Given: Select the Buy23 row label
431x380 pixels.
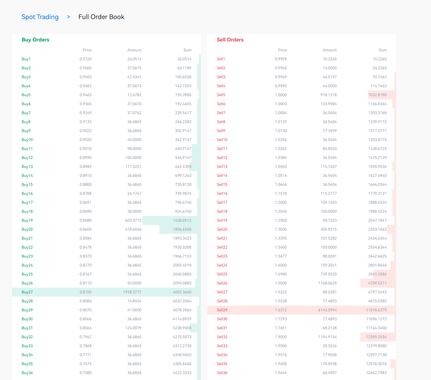Looking at the screenshot, I should click(27, 257).
